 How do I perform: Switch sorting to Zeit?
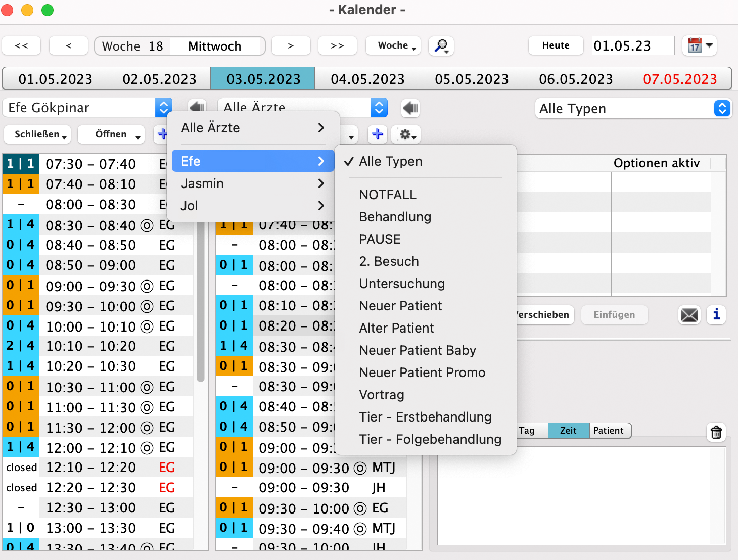click(x=568, y=431)
